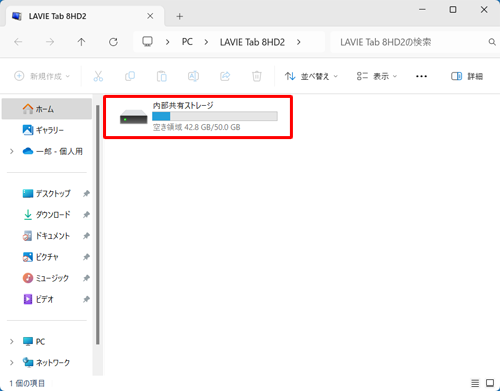Click the Refresh icon in navigation bar
The height and width of the screenshot is (391, 500).
point(113,42)
